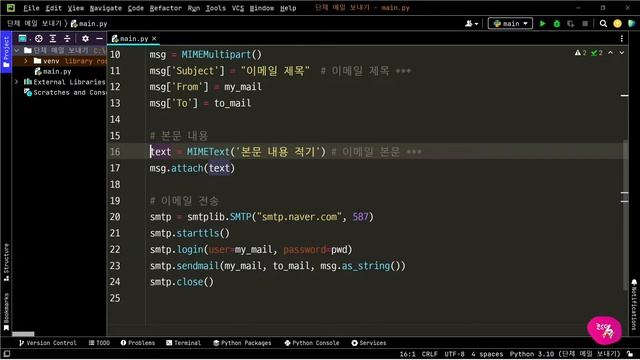Open the yellow IDE updates icon

pos(618,24)
